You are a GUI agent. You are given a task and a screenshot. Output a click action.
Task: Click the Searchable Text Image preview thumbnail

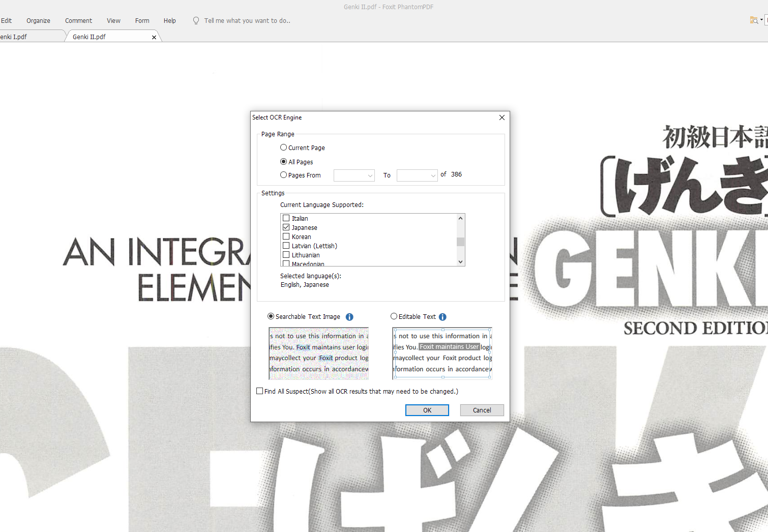[x=319, y=353]
